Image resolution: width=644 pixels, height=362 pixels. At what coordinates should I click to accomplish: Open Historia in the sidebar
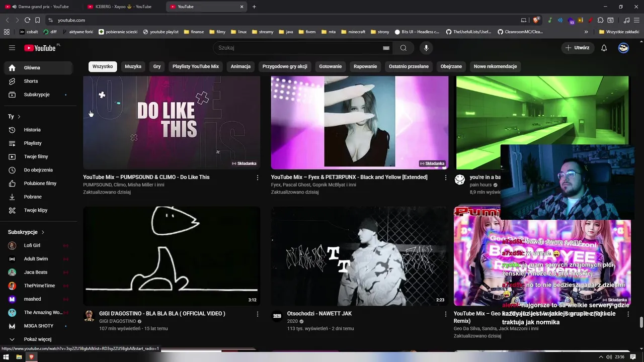pyautogui.click(x=38, y=130)
